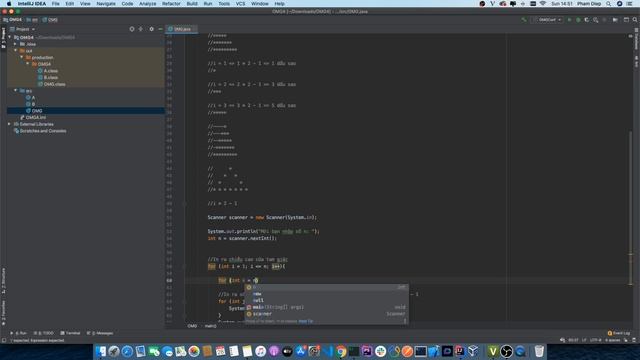Choose 'scanner' in the completion popup
This screenshot has width=640, height=360.
(x=326, y=314)
